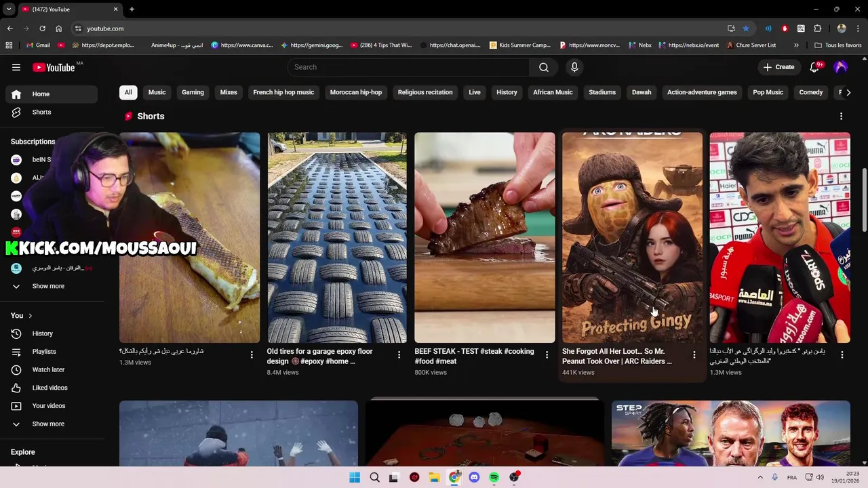
Task: Close the YouTube browser tab
Action: click(115, 9)
